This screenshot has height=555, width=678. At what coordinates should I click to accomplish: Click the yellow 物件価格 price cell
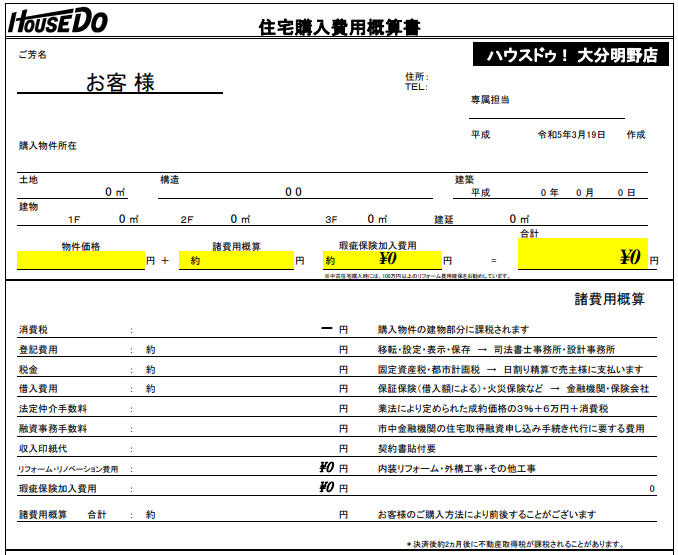(x=81, y=261)
